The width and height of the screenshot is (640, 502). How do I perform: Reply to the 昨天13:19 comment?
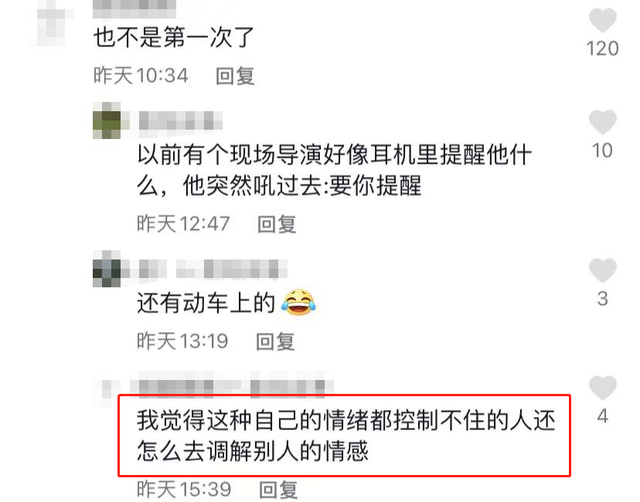coord(275,341)
